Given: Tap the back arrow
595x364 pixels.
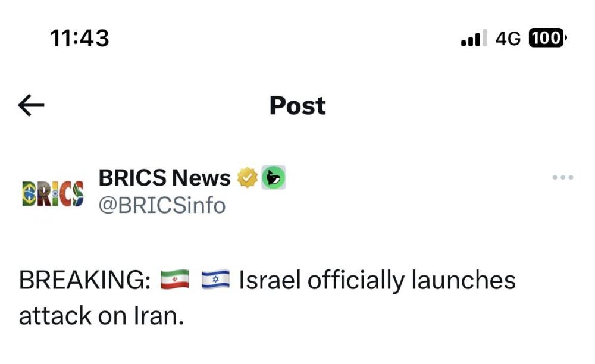Looking at the screenshot, I should 32,106.
